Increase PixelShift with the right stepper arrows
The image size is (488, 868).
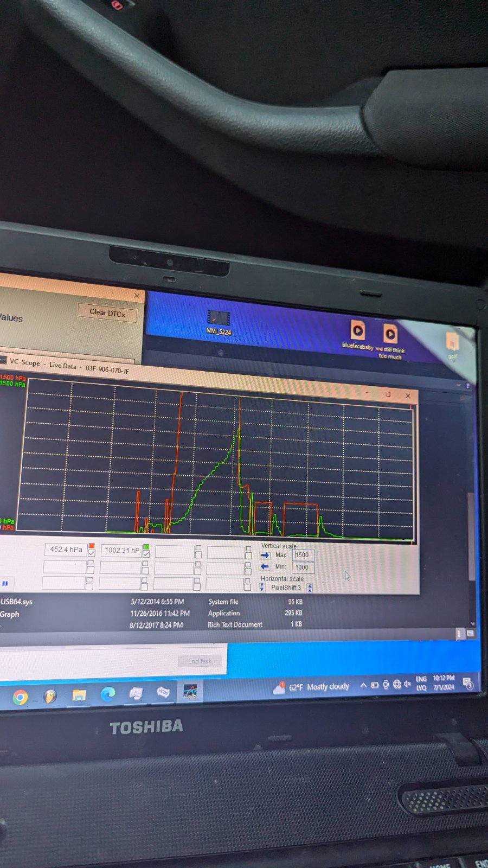[x=310, y=588]
